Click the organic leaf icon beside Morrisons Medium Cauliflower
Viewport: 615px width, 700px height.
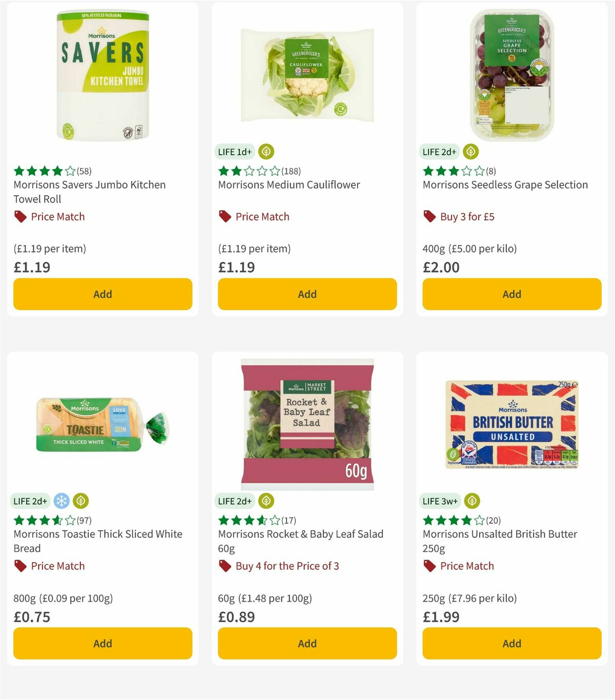click(266, 152)
